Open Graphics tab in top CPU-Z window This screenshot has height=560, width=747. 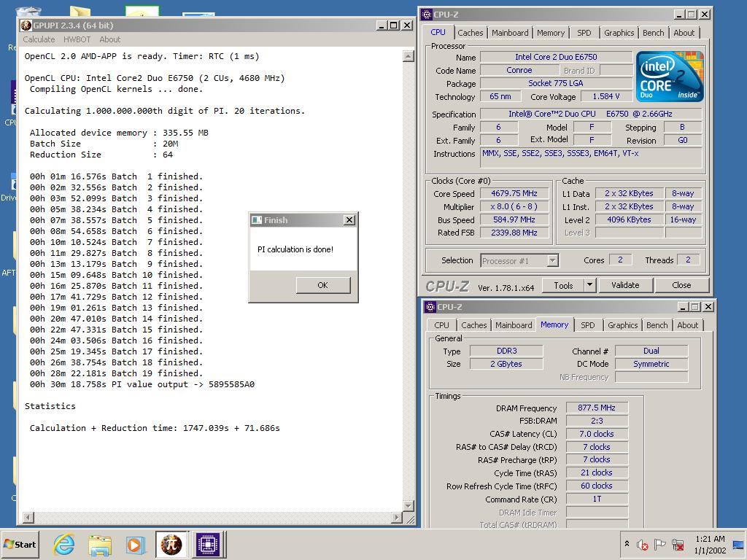[619, 33]
